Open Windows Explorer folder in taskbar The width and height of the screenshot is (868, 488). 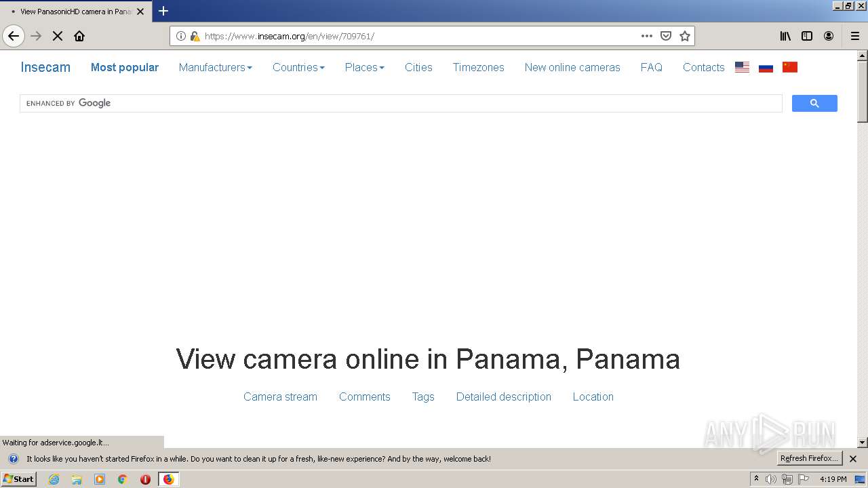point(77,479)
